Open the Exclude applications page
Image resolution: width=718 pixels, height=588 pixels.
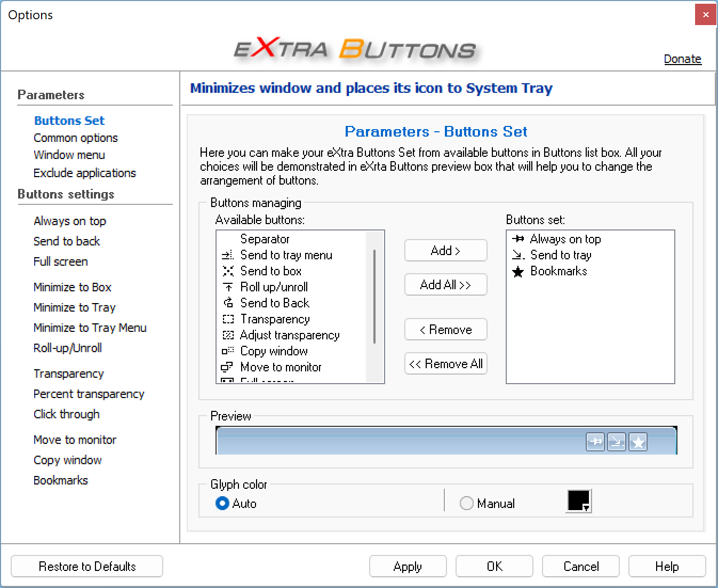[x=85, y=173]
